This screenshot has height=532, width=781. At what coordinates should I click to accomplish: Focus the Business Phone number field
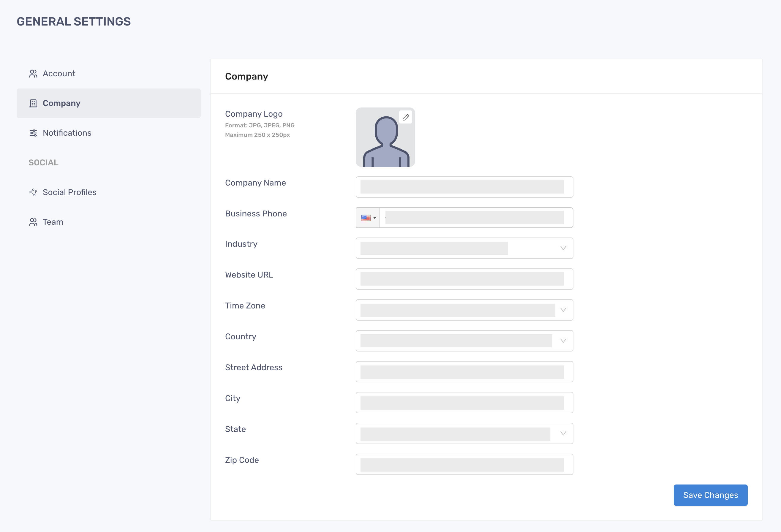point(476,218)
